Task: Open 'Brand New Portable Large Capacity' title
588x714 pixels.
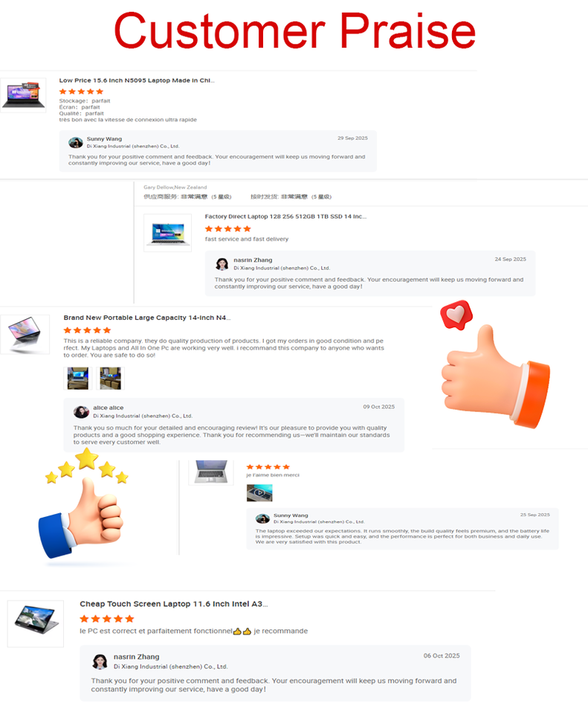Action: pyautogui.click(x=147, y=318)
